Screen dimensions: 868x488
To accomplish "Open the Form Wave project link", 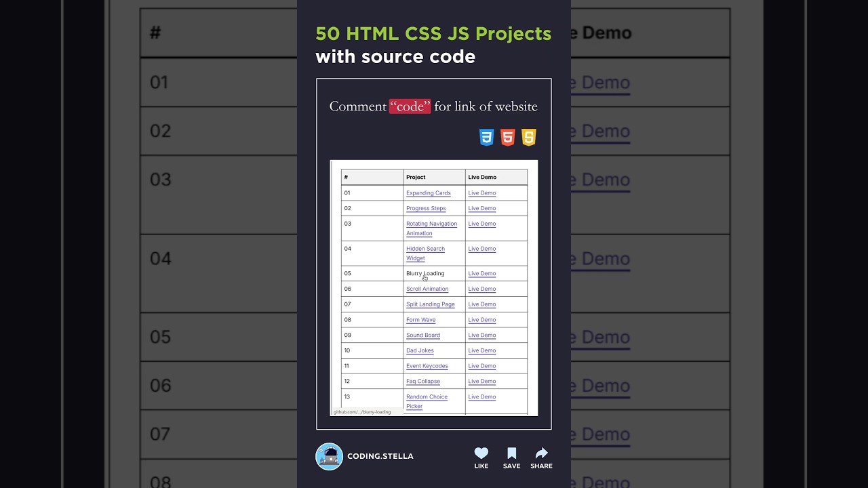I will pos(420,320).
